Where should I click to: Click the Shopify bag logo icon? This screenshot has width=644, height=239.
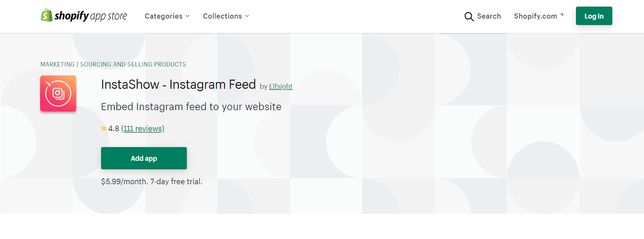[47, 15]
